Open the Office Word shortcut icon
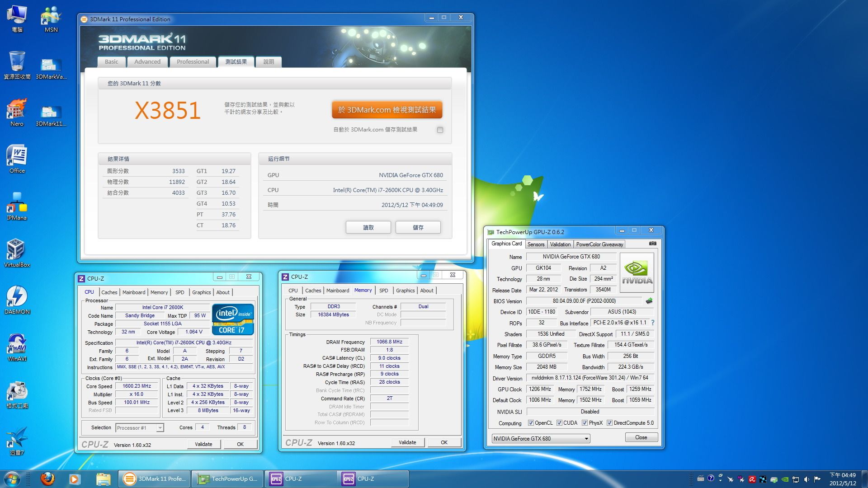 pos(17,160)
